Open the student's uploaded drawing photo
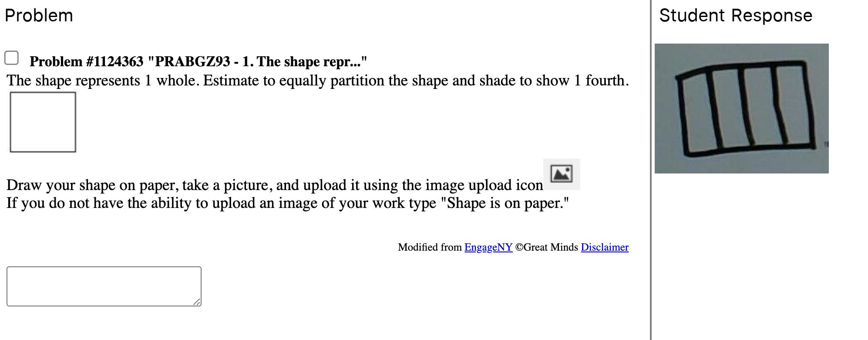This screenshot has height=340, width=868. [x=741, y=108]
